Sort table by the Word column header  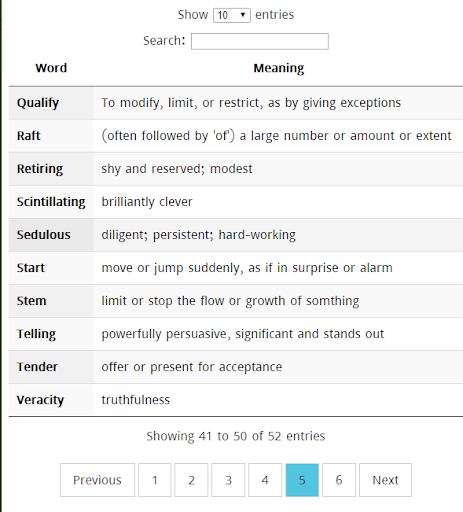click(51, 68)
